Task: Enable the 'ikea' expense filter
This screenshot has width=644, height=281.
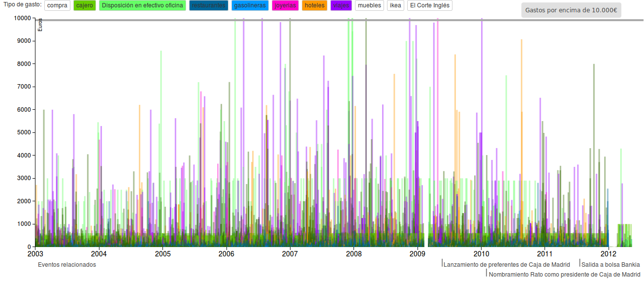Action: pos(395,6)
